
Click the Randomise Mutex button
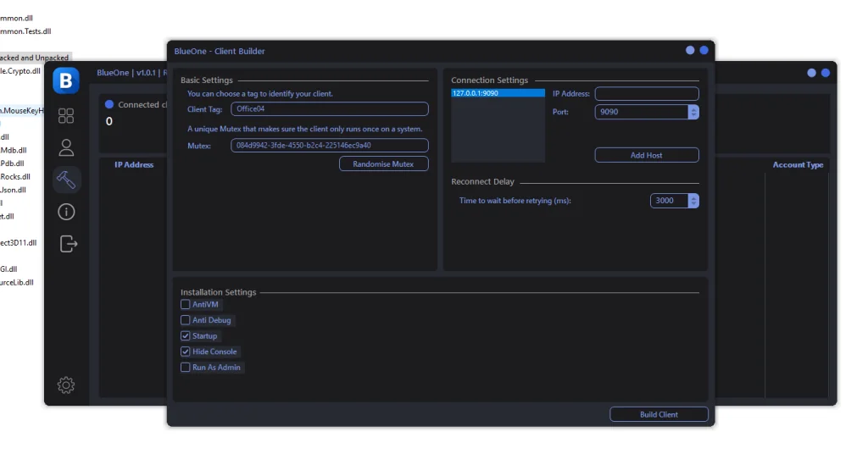tap(383, 164)
